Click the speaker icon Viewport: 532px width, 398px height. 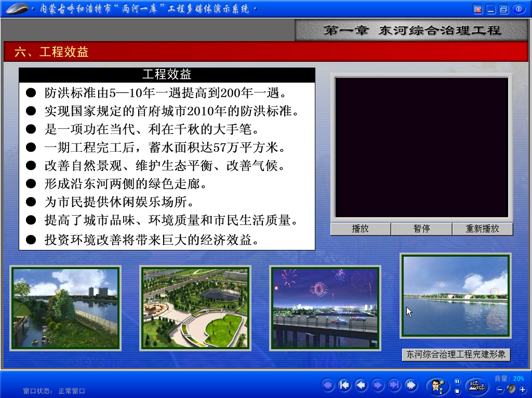click(x=511, y=389)
